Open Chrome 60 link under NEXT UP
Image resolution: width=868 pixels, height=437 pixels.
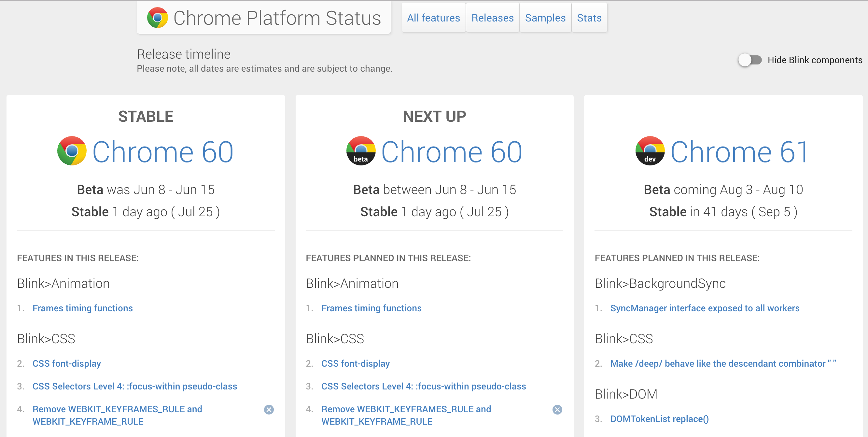point(452,152)
